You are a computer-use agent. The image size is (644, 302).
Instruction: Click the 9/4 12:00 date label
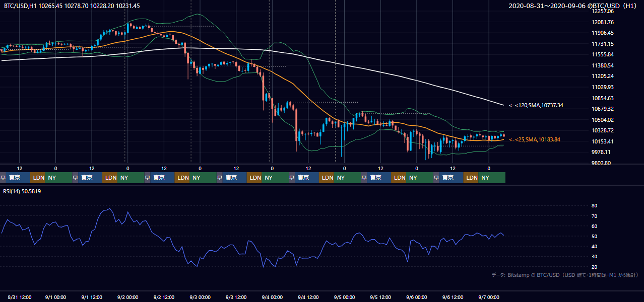click(308, 297)
